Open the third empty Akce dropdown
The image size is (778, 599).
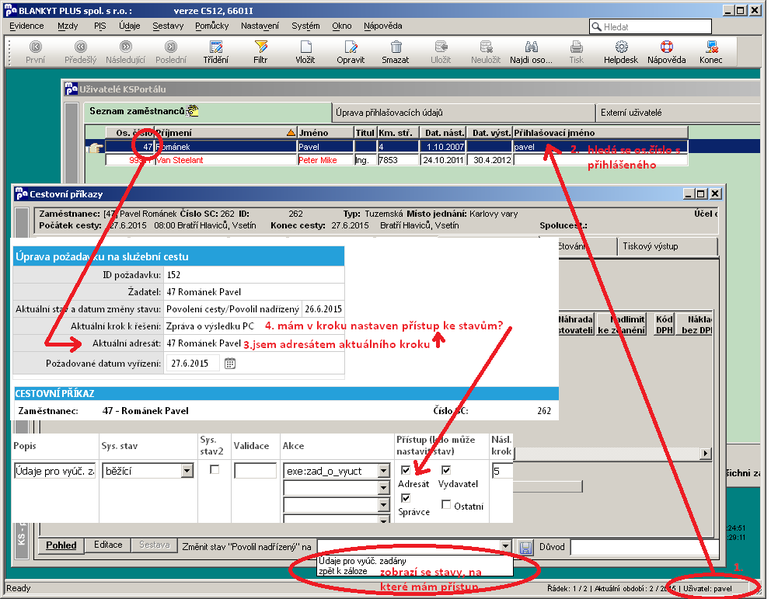coord(383,506)
